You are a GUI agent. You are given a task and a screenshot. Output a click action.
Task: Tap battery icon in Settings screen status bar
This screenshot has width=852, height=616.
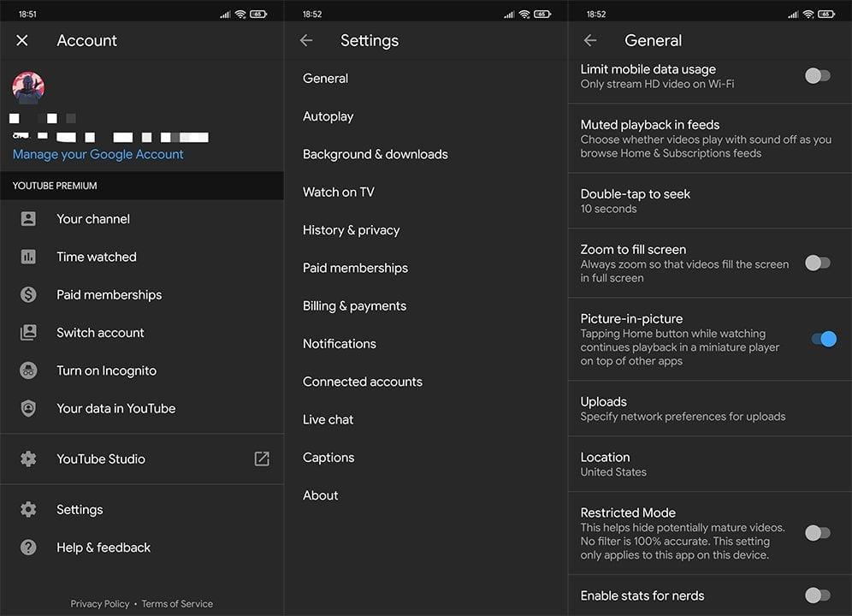pos(542,15)
